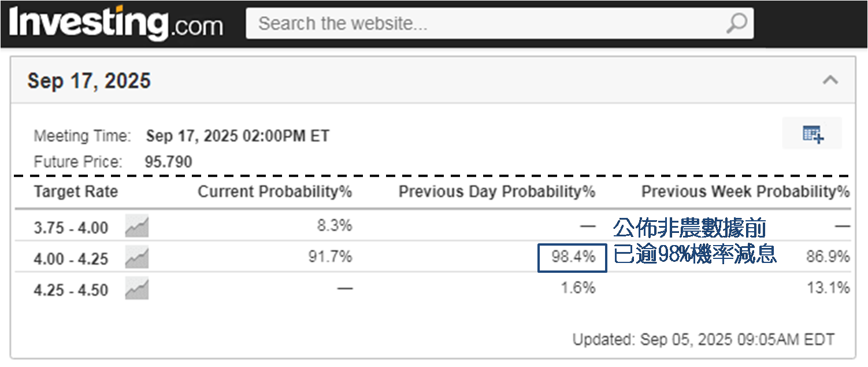Viewport: 868px width, 367px height.
Task: Select the 4.25 - 4.50 target rate row
Action: (x=71, y=290)
